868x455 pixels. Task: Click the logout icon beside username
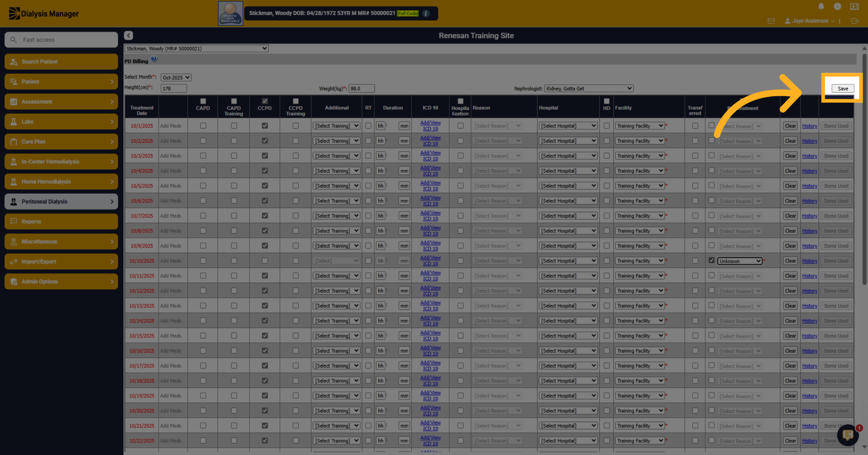[x=855, y=21]
